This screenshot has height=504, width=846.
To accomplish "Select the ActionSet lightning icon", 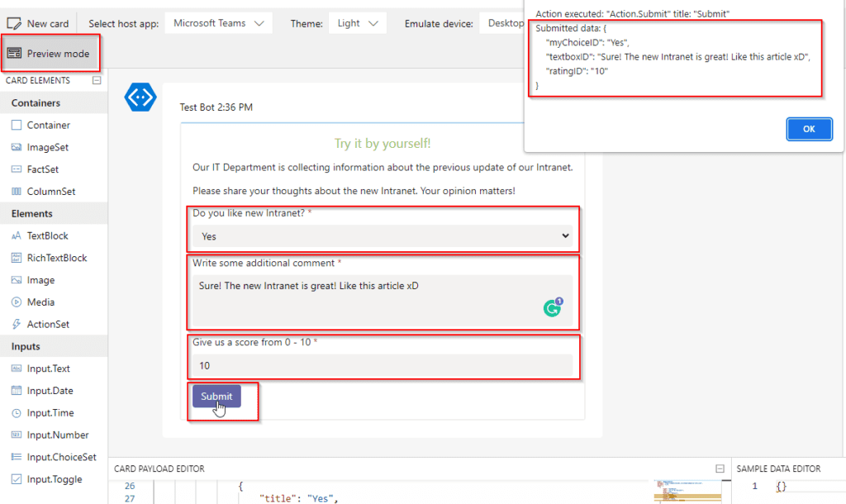I will 17,325.
